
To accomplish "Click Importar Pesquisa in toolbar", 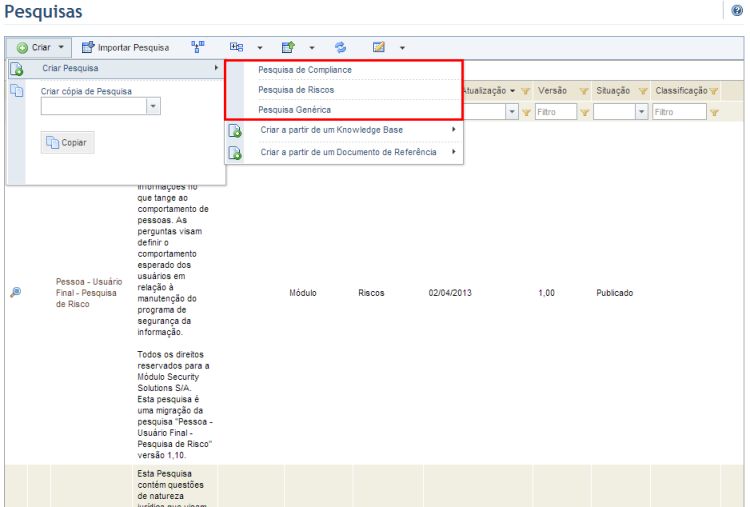I will tap(125, 47).
